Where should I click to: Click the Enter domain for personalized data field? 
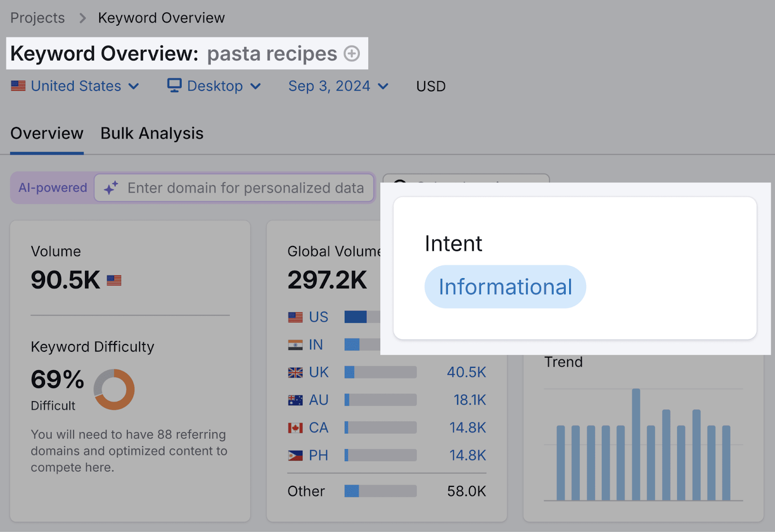[x=242, y=188]
